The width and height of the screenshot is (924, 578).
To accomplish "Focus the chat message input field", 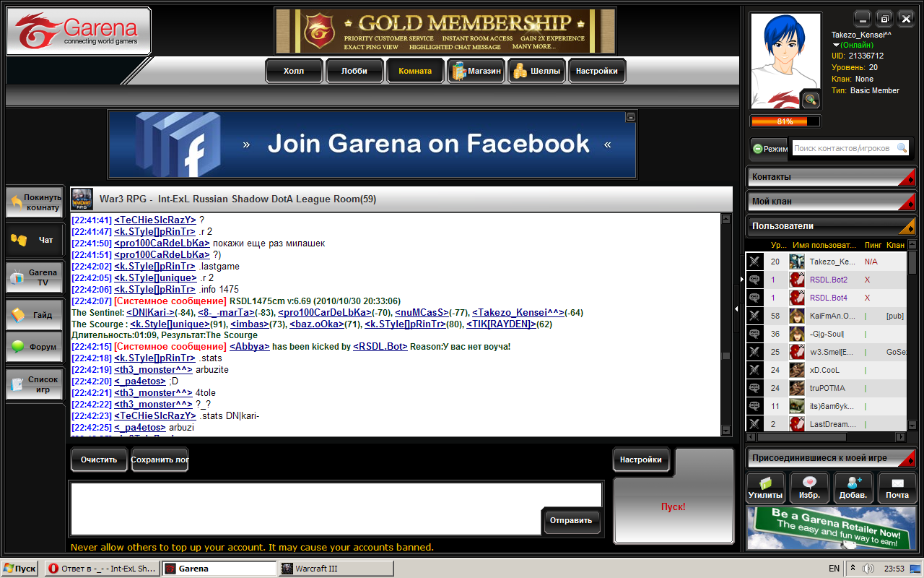I will [306, 509].
